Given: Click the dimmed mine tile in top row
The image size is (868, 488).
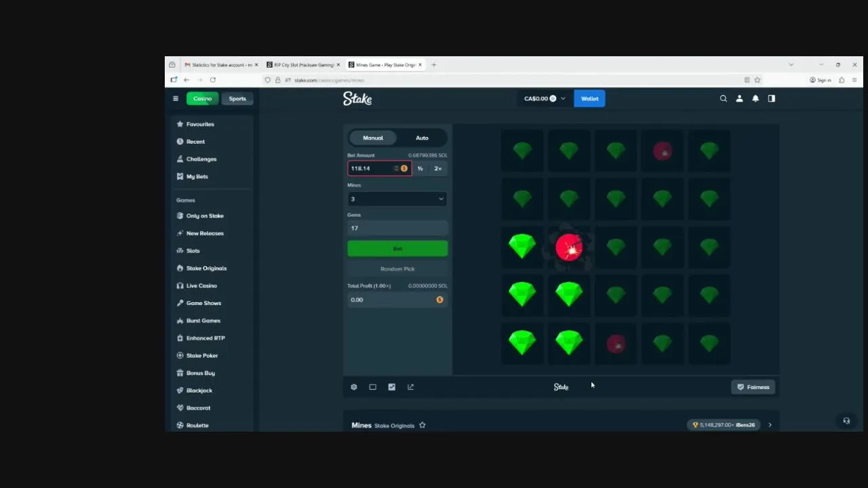Looking at the screenshot, I should pos(663,151).
